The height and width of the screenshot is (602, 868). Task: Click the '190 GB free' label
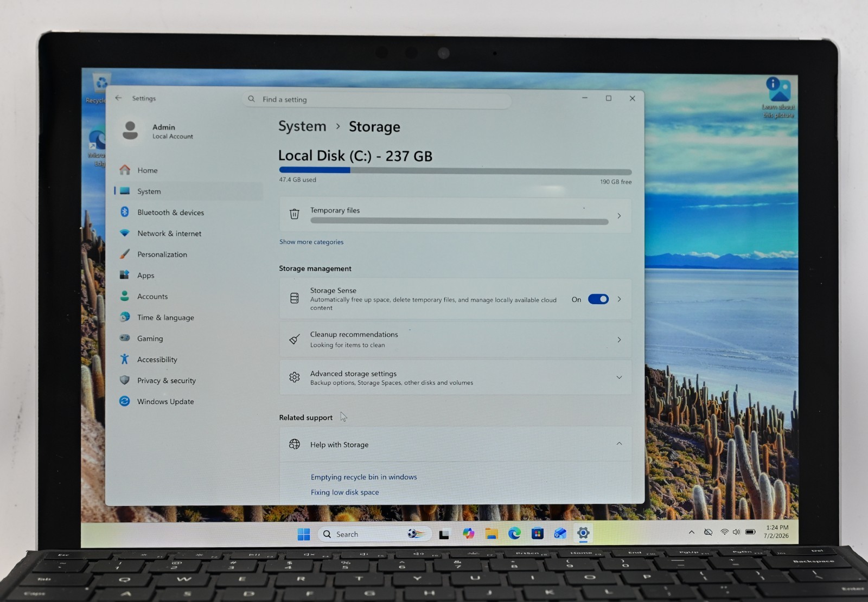616,182
